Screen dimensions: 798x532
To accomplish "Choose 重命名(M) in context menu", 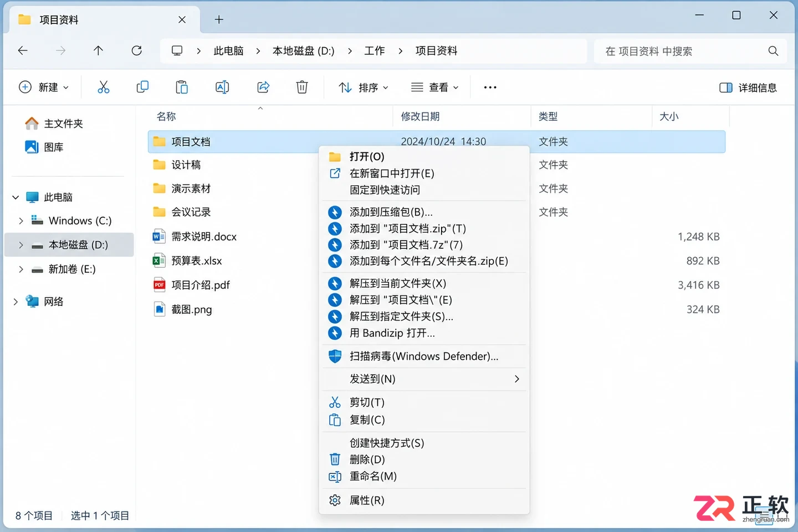I will (x=424, y=477).
